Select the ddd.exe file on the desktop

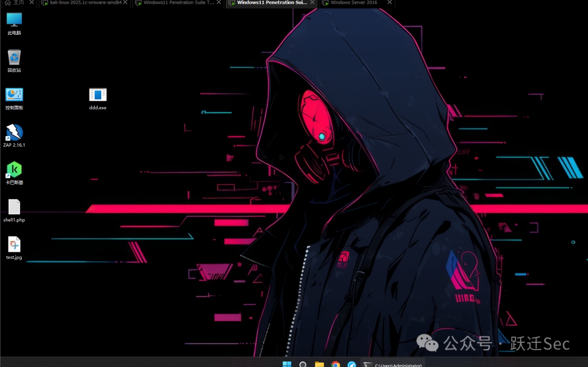click(97, 99)
